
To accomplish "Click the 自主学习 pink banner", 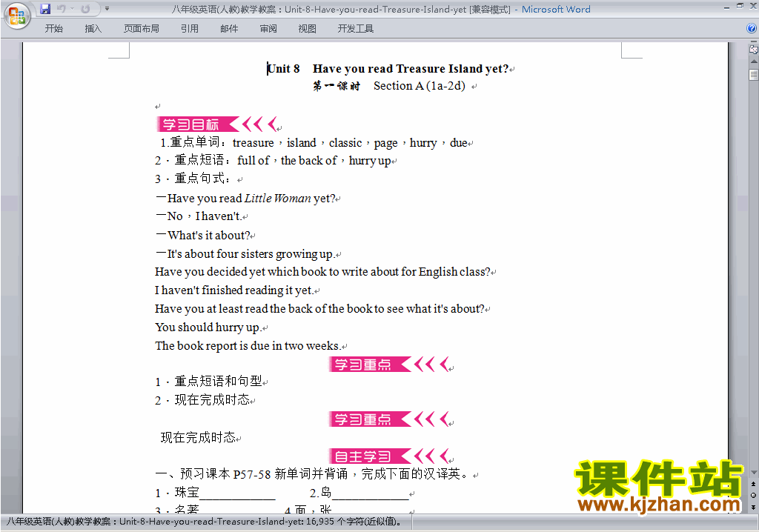I will coord(390,456).
